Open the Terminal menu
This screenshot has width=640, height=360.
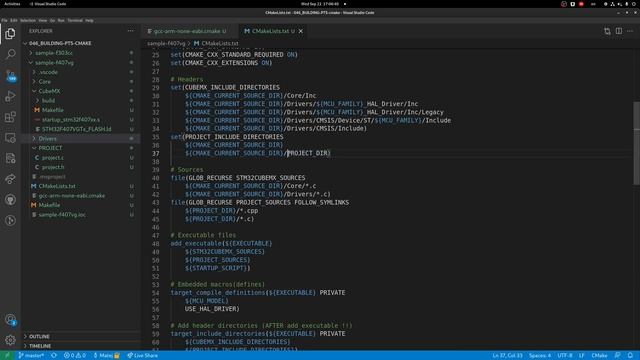[x=75, y=20]
